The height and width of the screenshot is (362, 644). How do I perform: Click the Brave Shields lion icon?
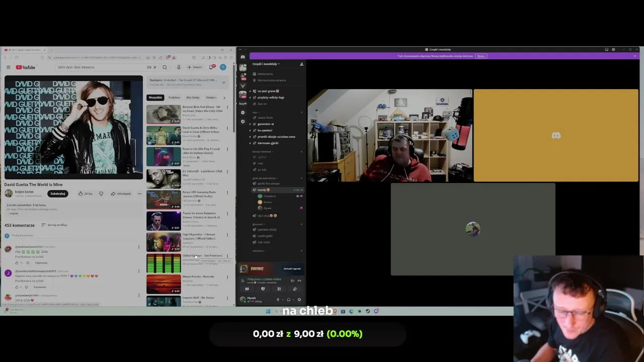click(x=168, y=57)
